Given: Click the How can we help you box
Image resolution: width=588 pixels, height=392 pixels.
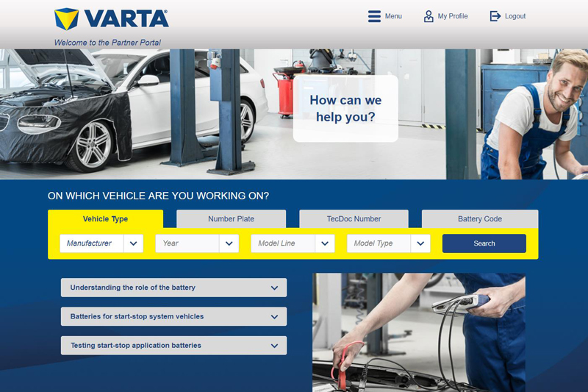Looking at the screenshot, I should pyautogui.click(x=345, y=108).
